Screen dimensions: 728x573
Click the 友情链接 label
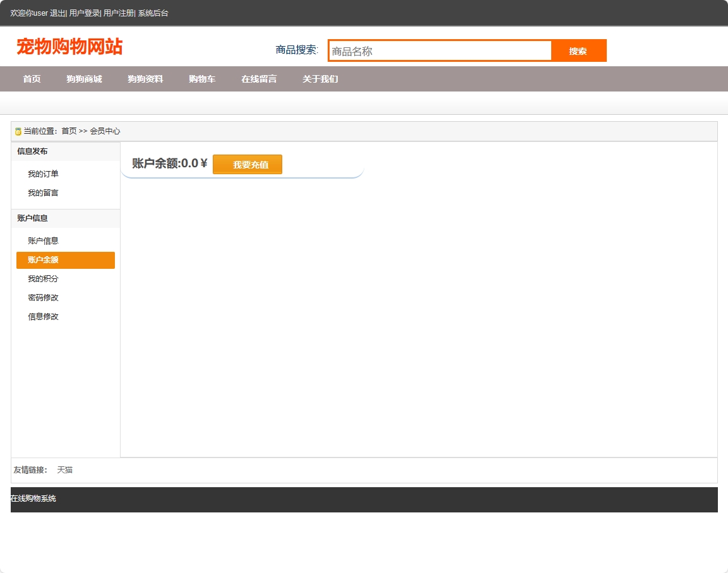point(30,470)
